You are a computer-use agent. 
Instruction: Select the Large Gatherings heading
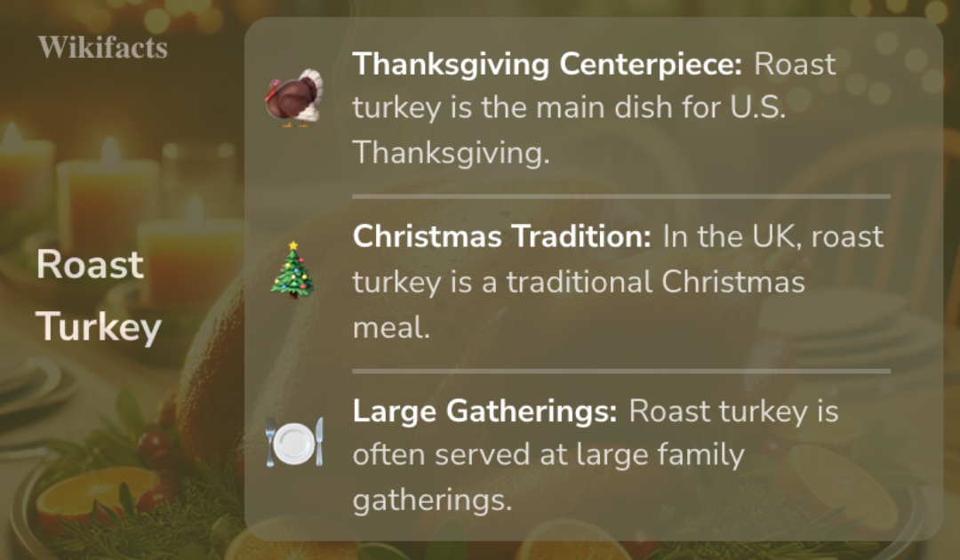[484, 412]
